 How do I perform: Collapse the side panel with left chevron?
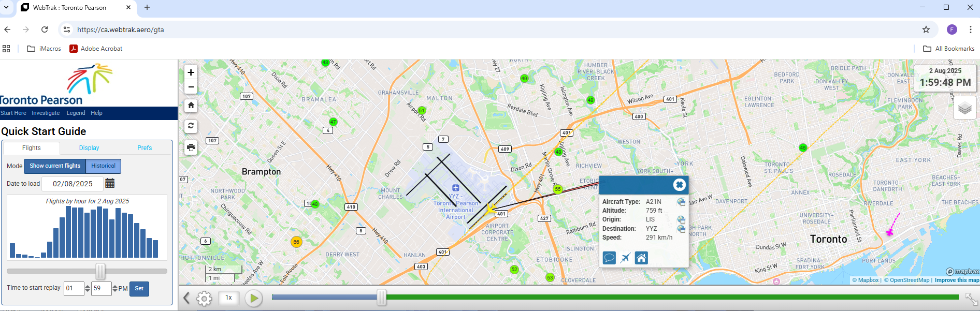click(186, 298)
